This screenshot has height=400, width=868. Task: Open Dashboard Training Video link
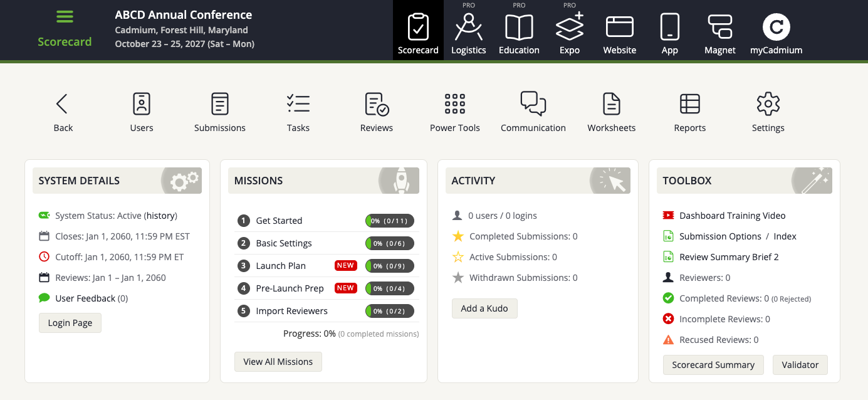(x=732, y=216)
